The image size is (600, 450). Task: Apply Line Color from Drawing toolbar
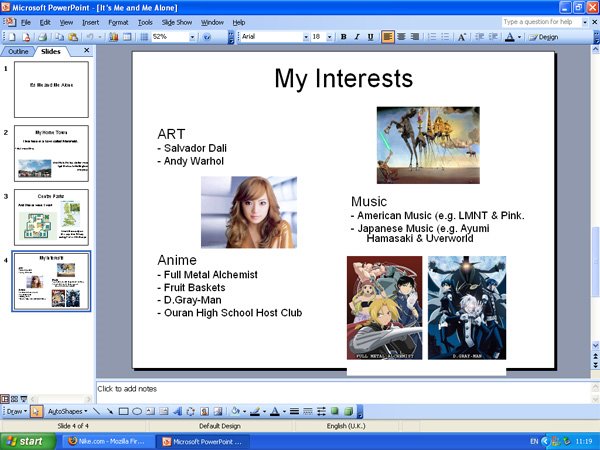pos(255,411)
